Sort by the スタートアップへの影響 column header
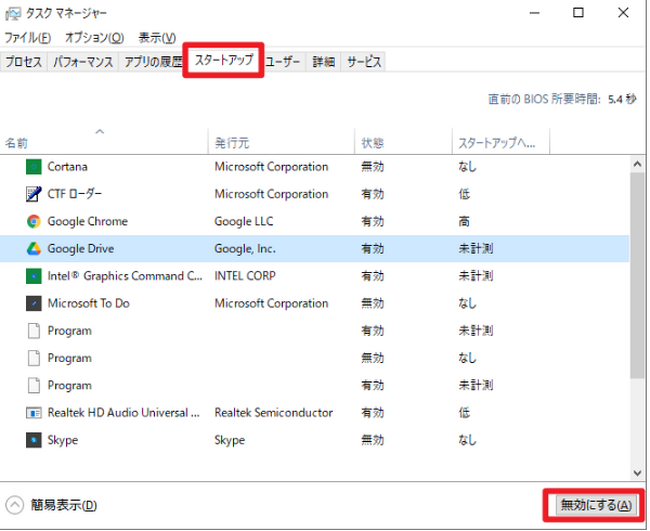Viewport: 650px width, 531px height. (x=501, y=141)
